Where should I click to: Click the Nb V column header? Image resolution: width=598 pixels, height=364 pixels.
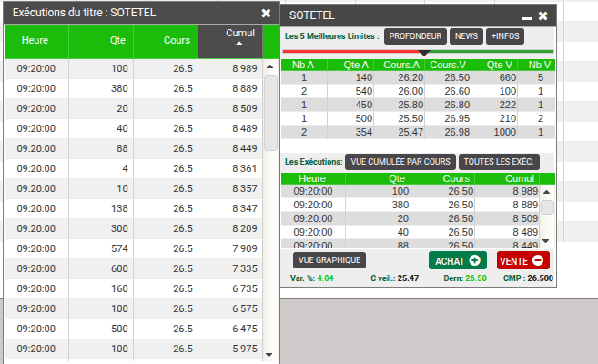click(x=536, y=66)
